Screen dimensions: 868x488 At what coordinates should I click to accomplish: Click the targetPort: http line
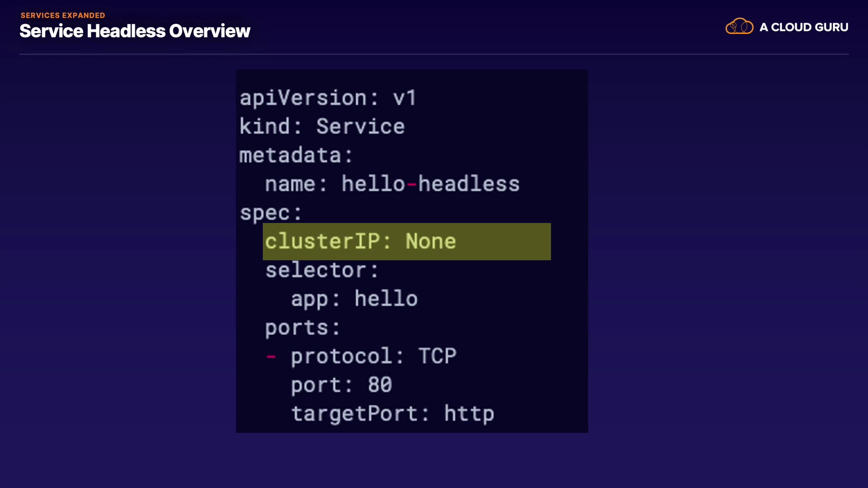(392, 414)
